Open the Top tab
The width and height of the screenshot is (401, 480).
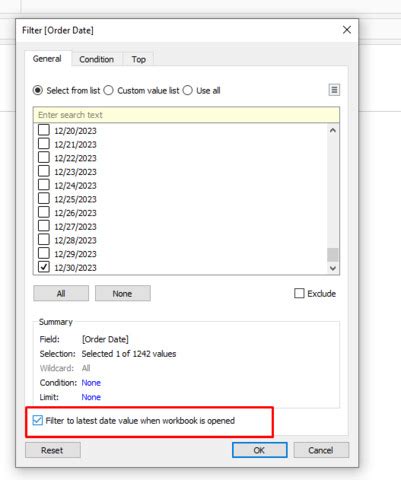[138, 59]
